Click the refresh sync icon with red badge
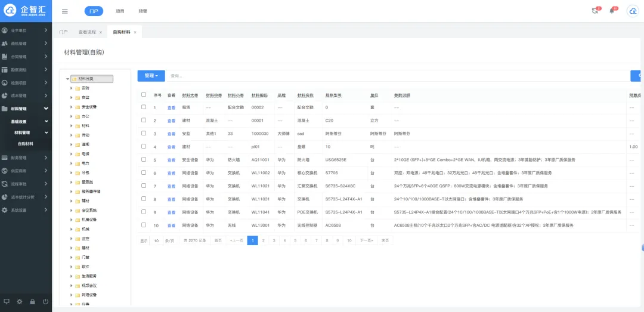 tap(595, 11)
